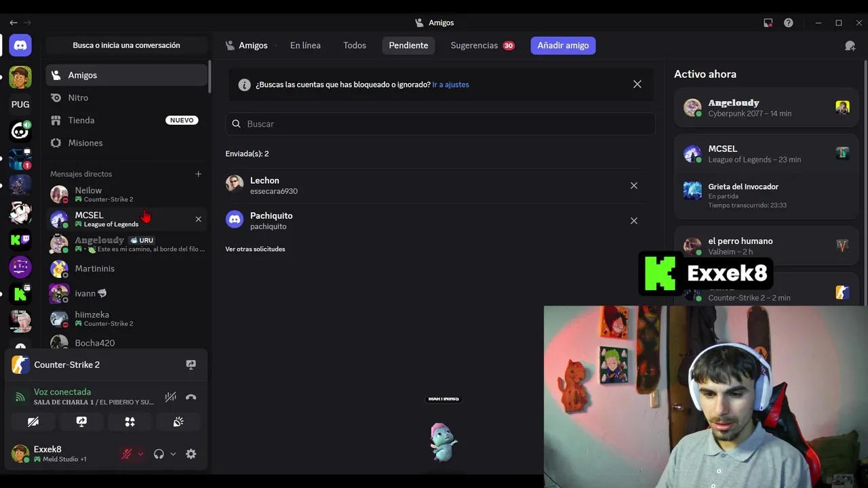Open el perro humano Valheim card
868x488 pixels.
tap(766, 246)
